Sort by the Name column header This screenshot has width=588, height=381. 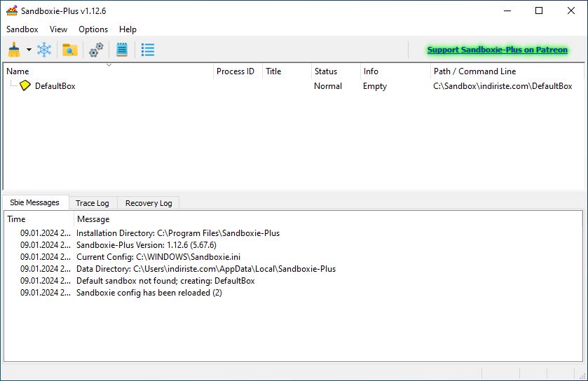coord(109,71)
